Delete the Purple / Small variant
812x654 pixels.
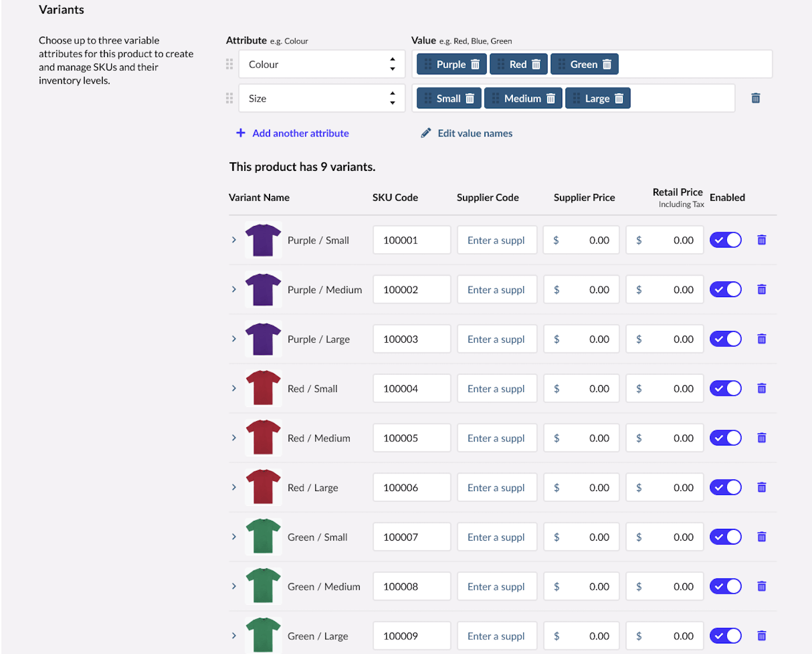762,240
